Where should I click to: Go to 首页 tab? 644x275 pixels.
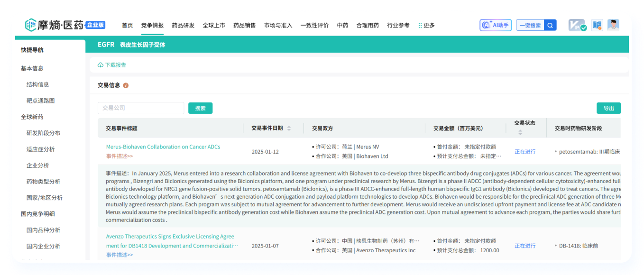(x=127, y=26)
